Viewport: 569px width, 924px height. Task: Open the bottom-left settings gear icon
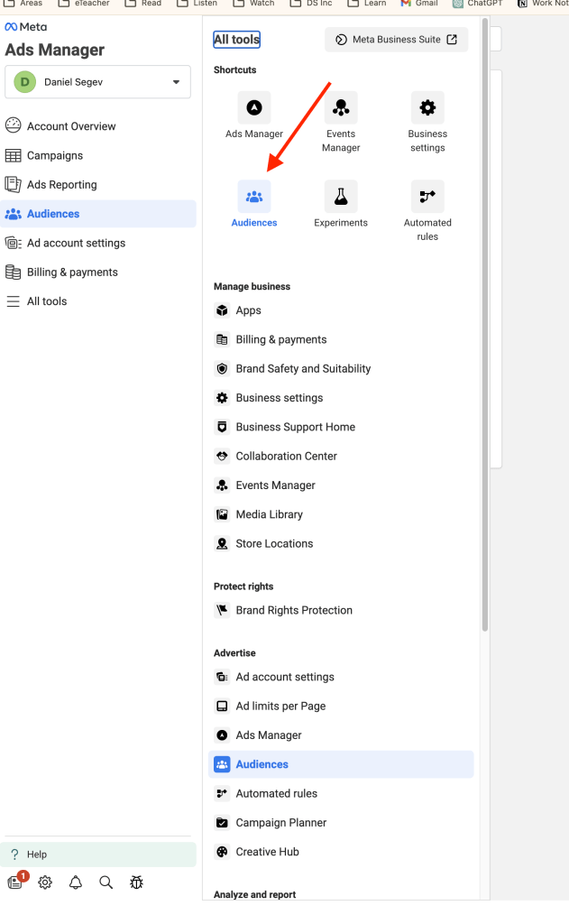click(x=45, y=882)
